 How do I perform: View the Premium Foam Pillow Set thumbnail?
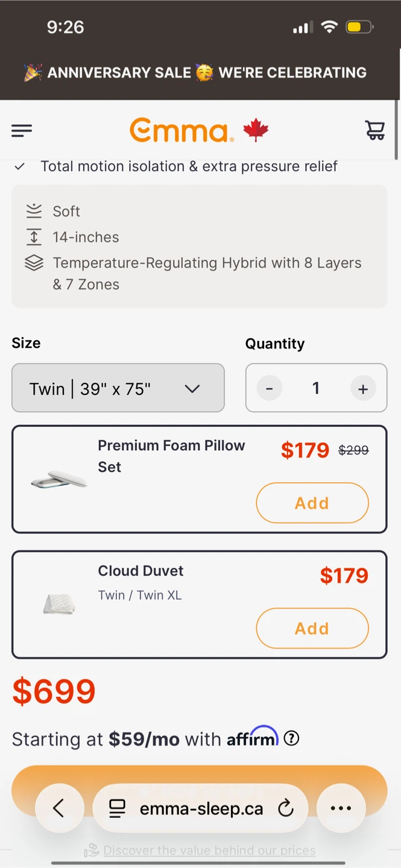pyautogui.click(x=59, y=479)
